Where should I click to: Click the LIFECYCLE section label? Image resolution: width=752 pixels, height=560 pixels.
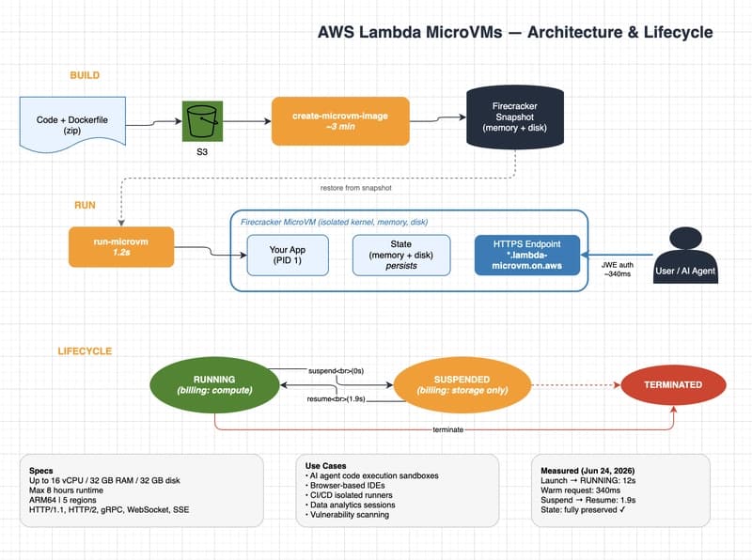pos(85,351)
